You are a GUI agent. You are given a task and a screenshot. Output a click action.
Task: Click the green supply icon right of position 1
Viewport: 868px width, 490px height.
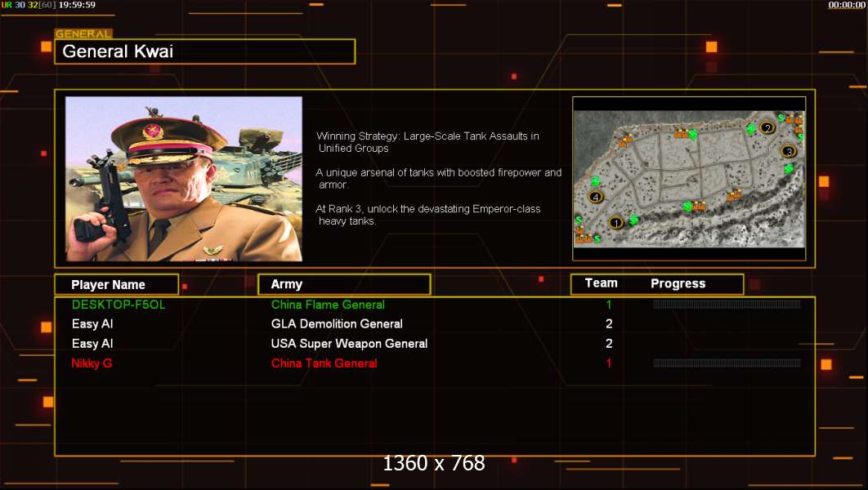634,220
